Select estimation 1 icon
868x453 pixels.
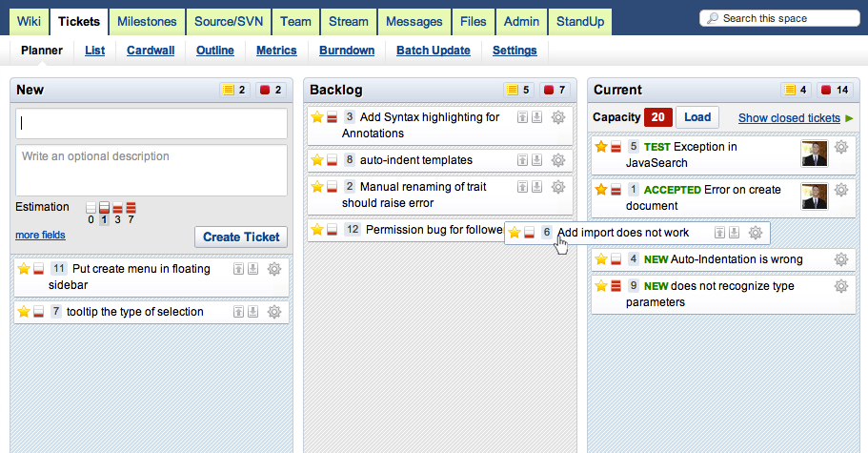(104, 208)
